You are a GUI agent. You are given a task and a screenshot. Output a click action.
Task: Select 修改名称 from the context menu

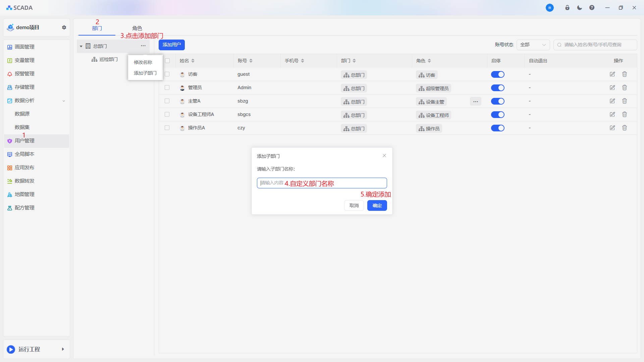pos(143,62)
